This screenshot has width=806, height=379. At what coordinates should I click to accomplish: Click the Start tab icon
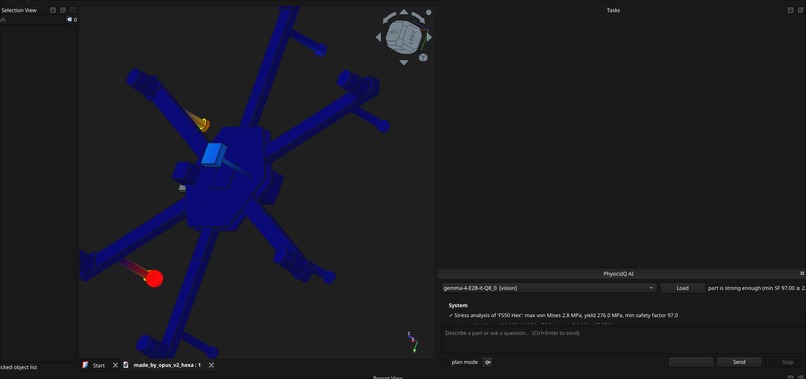pyautogui.click(x=86, y=365)
